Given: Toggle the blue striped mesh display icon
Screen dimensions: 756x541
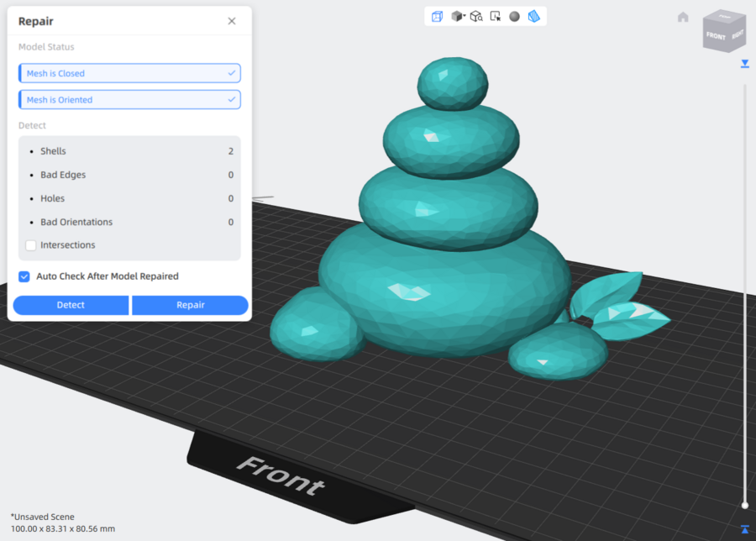Looking at the screenshot, I should point(533,17).
